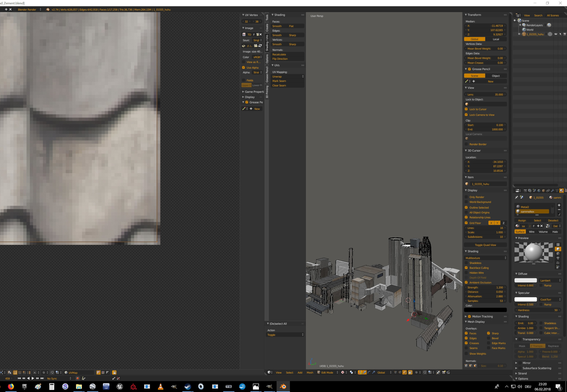Click the Modifiers wrench icon
Viewport: 567px width, 392px height.
tap(553, 191)
